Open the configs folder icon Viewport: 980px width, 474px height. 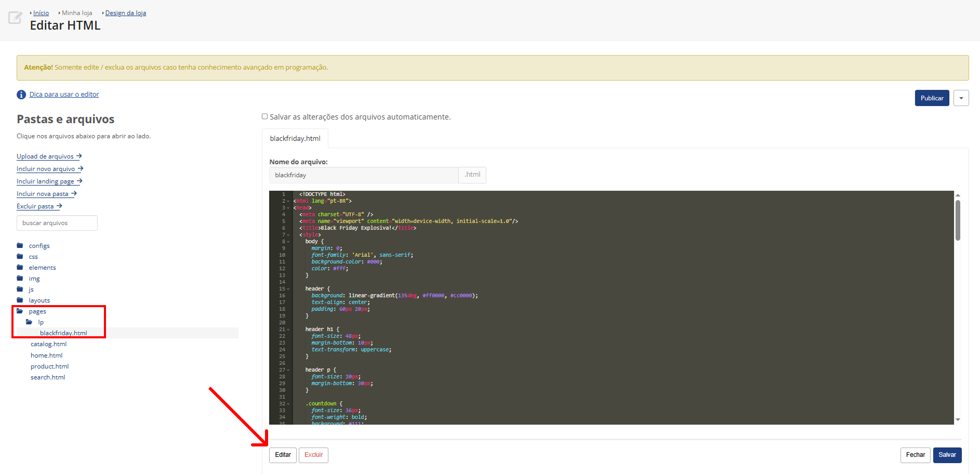pyautogui.click(x=20, y=245)
